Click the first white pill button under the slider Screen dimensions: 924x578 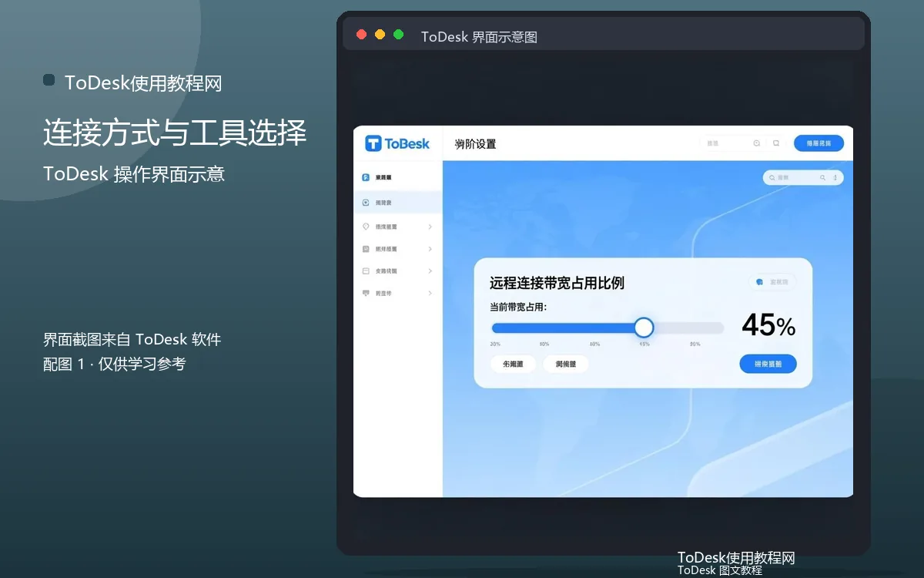513,364
